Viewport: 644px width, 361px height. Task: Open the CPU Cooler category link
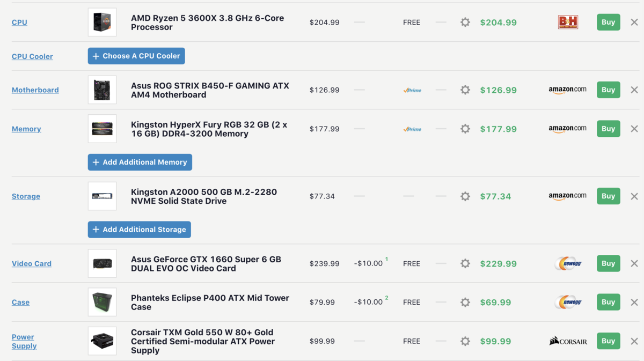point(32,56)
